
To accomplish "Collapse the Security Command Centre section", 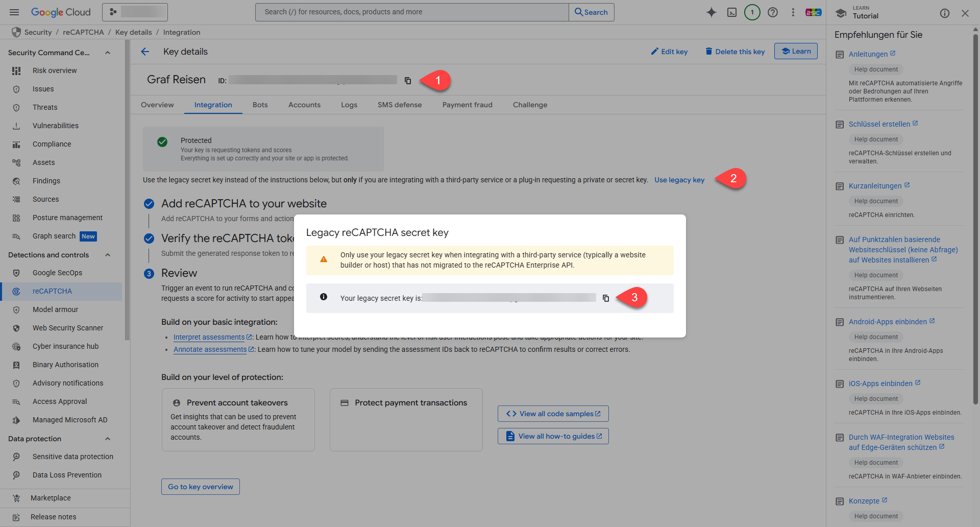I will 108,53.
